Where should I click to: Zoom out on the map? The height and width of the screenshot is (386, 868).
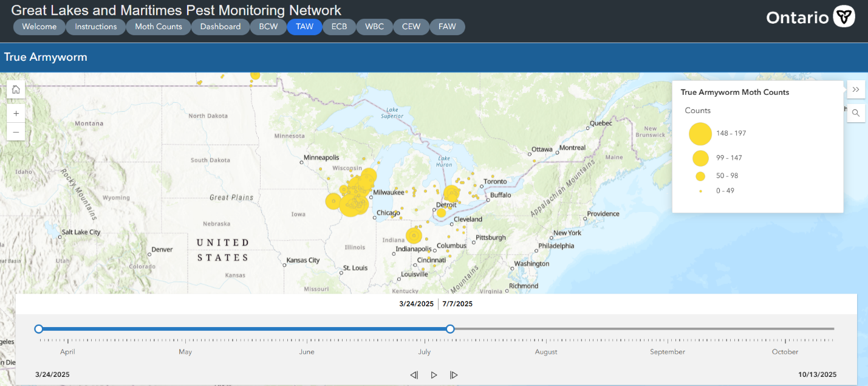pyautogui.click(x=16, y=132)
